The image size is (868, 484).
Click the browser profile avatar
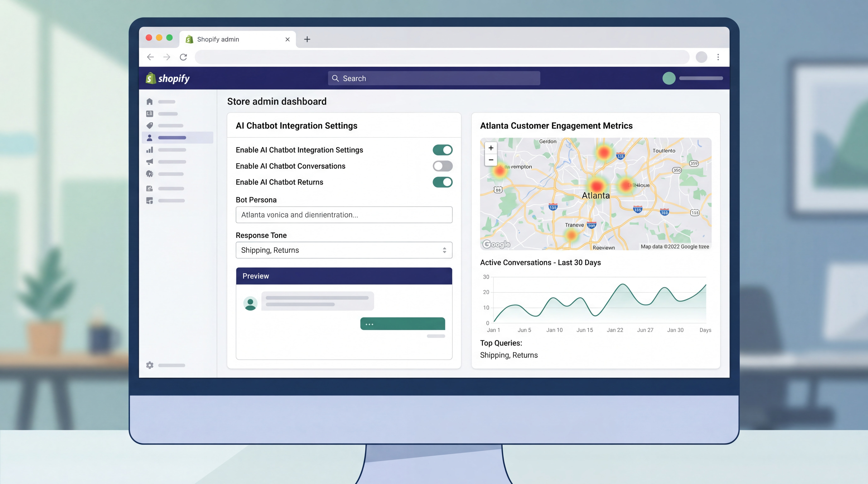[701, 57]
